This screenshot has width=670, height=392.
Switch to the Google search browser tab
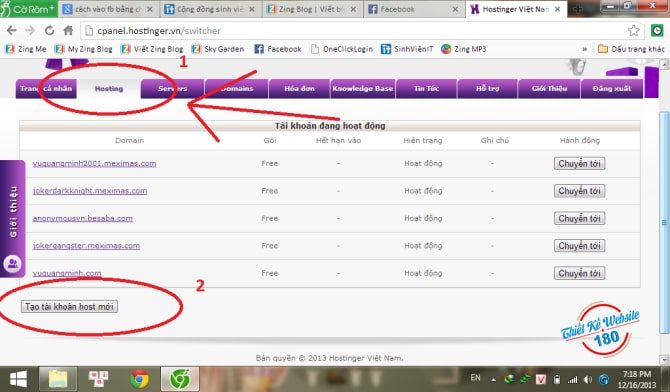click(109, 9)
